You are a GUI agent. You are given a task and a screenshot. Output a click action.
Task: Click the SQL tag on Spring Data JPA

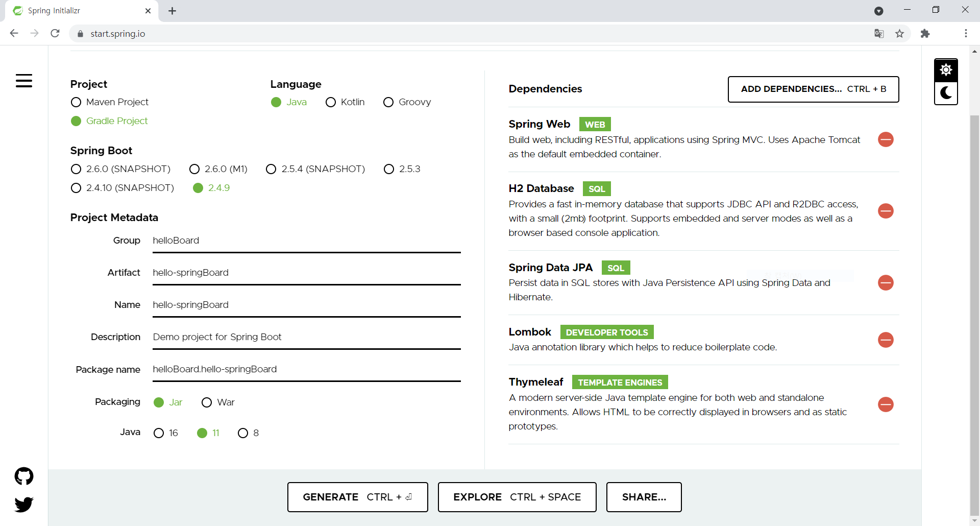(x=616, y=268)
